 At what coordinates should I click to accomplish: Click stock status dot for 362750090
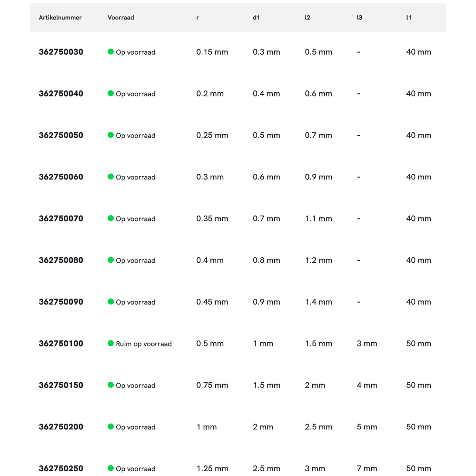(x=111, y=302)
